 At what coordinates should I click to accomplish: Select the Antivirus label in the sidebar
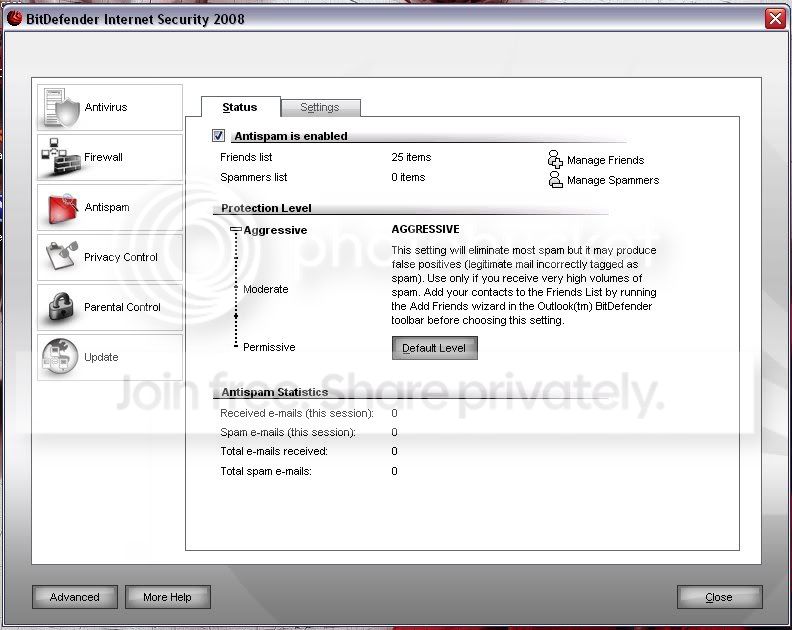106,107
